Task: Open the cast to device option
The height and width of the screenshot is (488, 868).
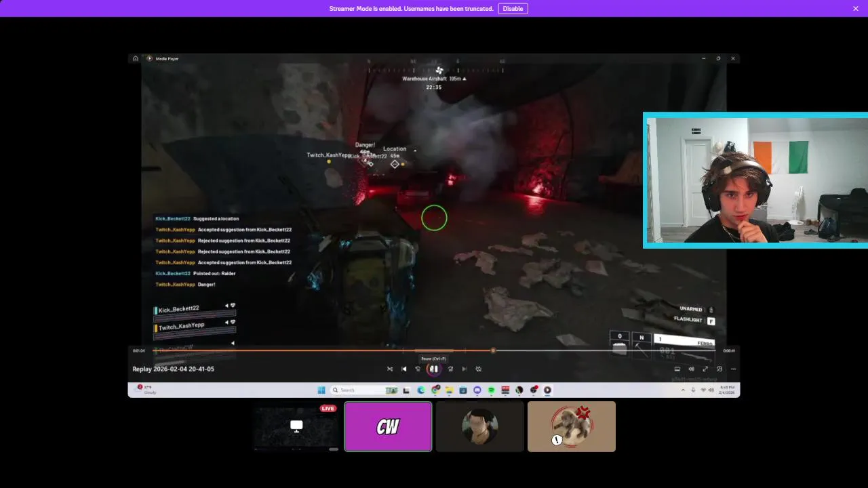Action: coord(677,369)
